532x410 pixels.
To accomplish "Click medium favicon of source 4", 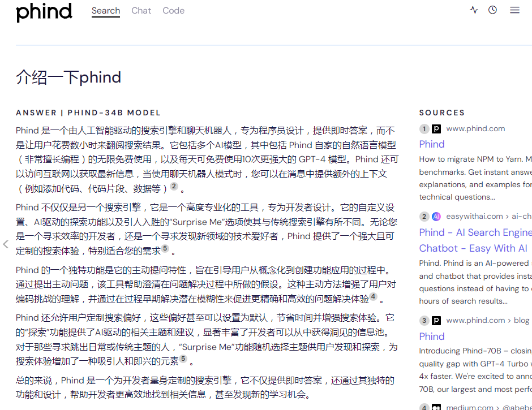I will click(x=436, y=407).
